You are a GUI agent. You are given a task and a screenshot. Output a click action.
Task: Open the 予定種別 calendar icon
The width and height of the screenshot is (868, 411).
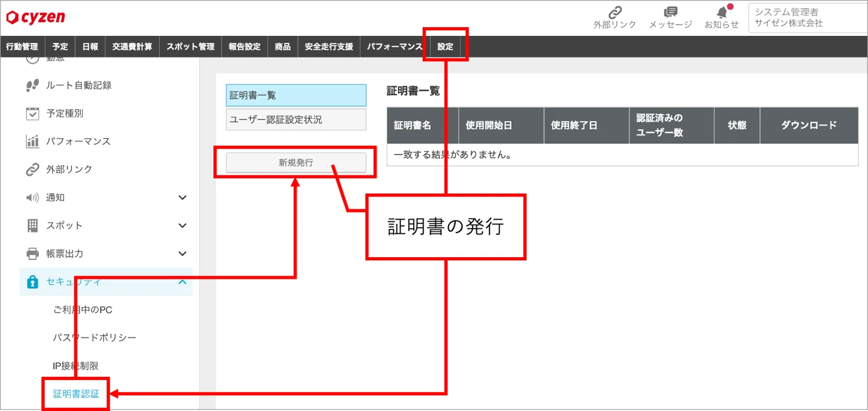[x=33, y=113]
